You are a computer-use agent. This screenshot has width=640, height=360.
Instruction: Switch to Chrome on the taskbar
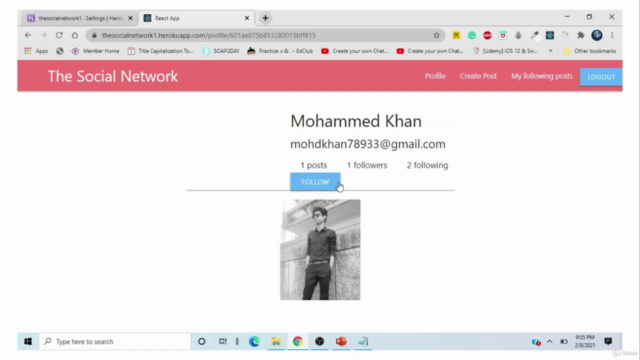click(298, 342)
